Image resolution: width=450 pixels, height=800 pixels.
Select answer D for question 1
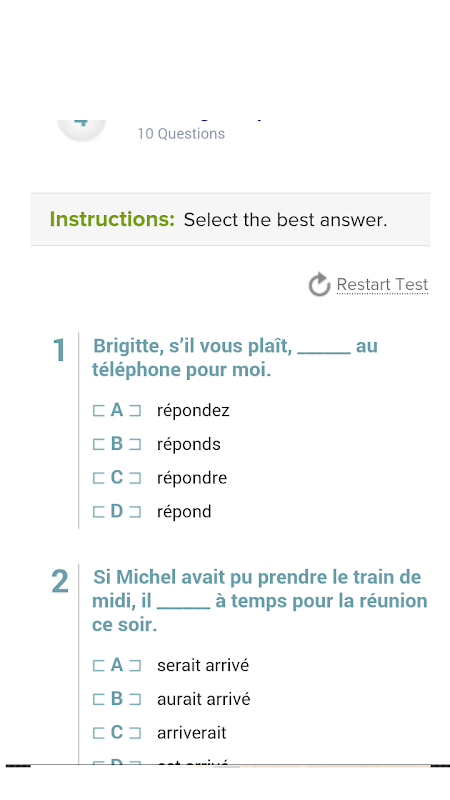tap(117, 511)
